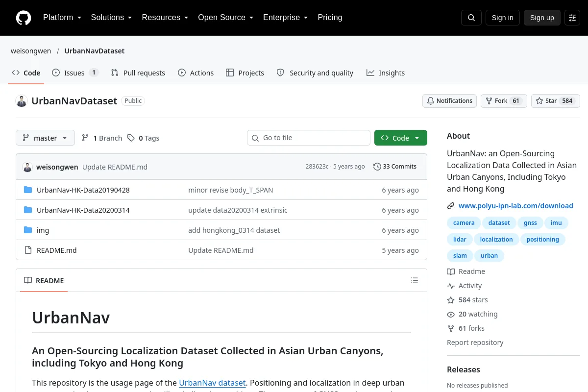Viewport: 588px width, 392px height.
Task: Go to GitHub home via Octocat logo
Action: click(24, 18)
